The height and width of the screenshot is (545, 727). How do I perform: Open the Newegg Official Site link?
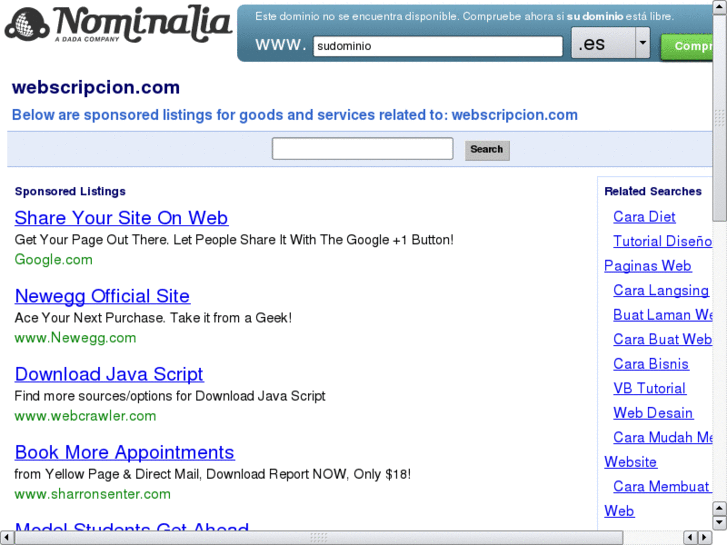[x=102, y=296]
